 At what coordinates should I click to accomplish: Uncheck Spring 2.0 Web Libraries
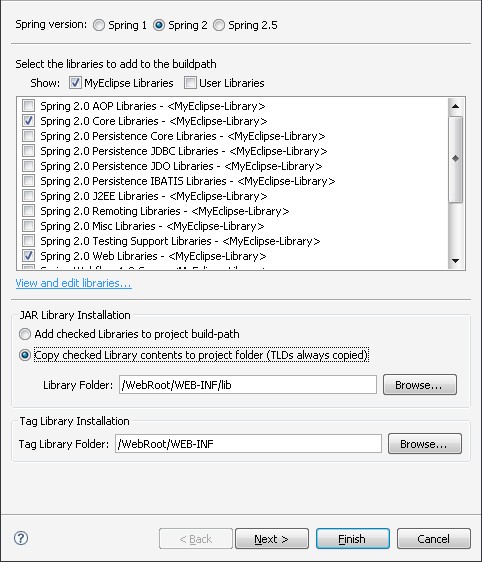[28, 256]
